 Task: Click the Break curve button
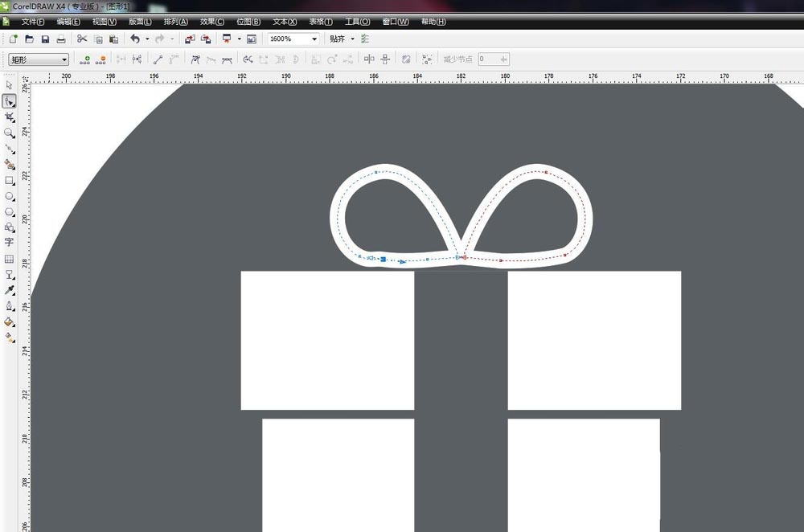137,59
